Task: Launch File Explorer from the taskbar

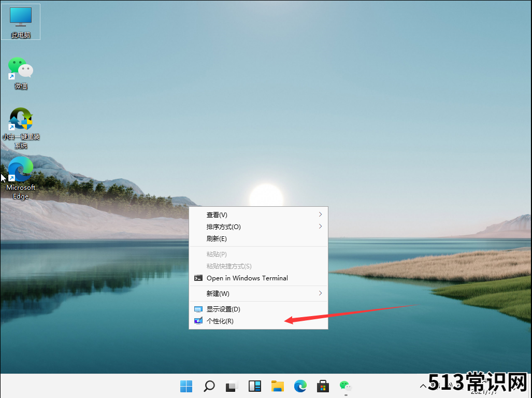Action: pos(278,386)
